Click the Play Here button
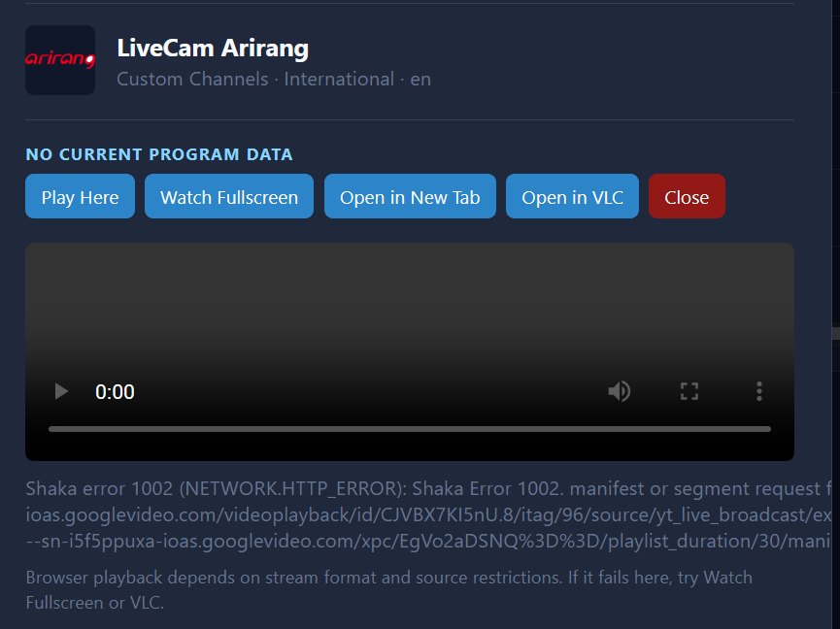Screen dimensions: 840x629 [80, 196]
